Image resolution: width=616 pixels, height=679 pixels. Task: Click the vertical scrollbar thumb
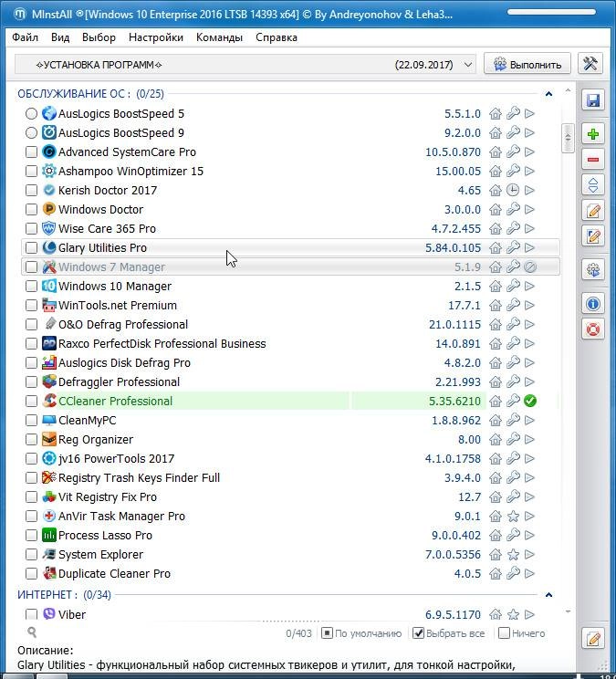pos(568,138)
